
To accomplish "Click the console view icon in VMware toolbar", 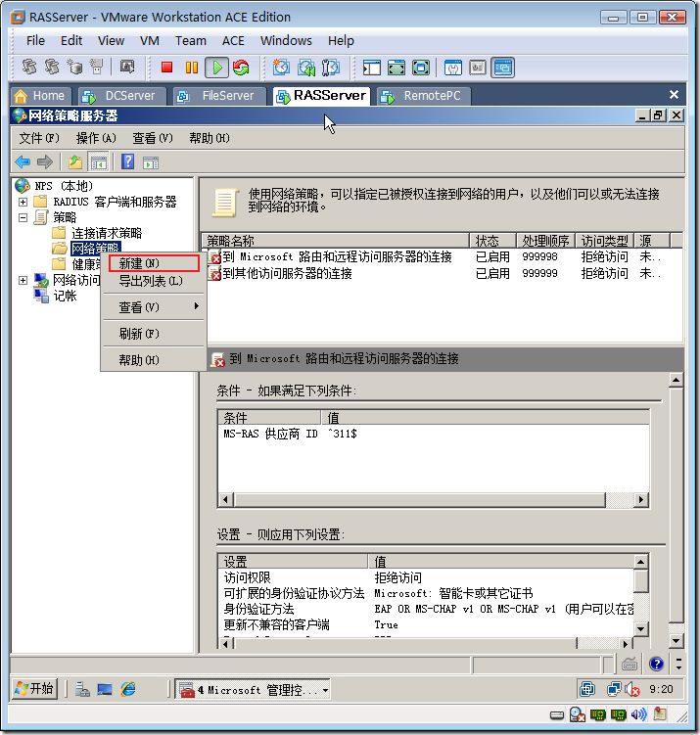I will coord(502,68).
